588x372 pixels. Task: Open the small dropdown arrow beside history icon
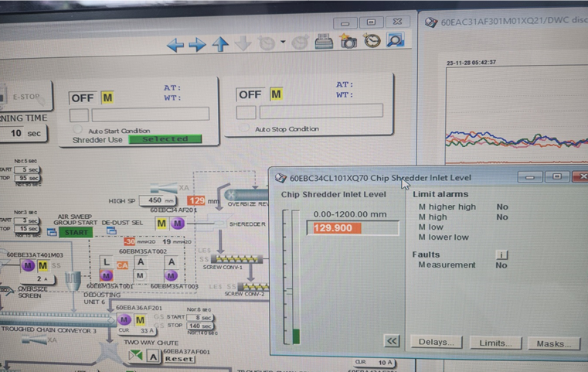click(283, 43)
